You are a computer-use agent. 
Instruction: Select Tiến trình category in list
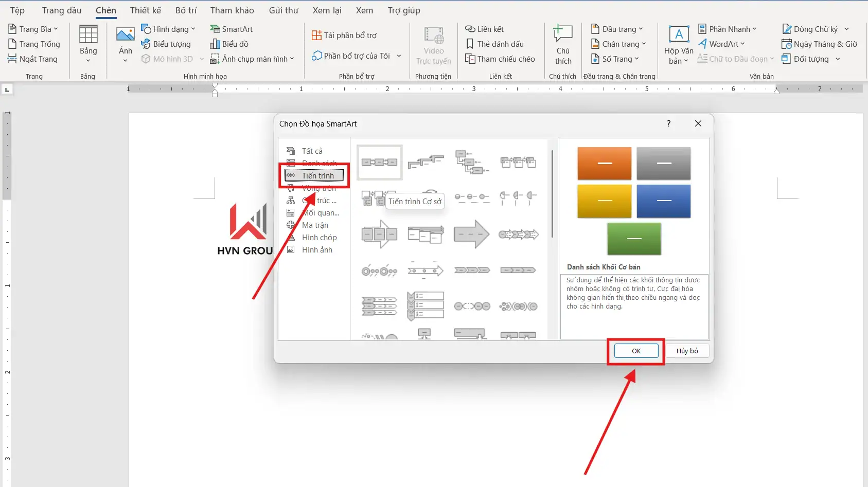(317, 176)
